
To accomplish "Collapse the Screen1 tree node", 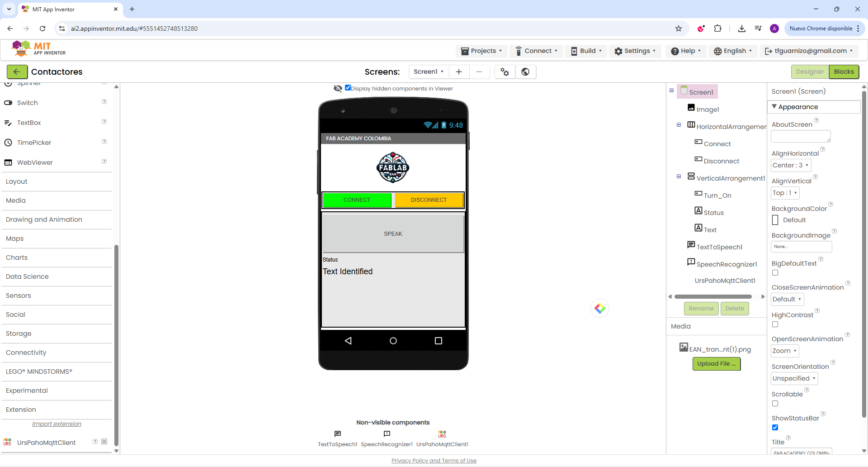I will (x=671, y=91).
